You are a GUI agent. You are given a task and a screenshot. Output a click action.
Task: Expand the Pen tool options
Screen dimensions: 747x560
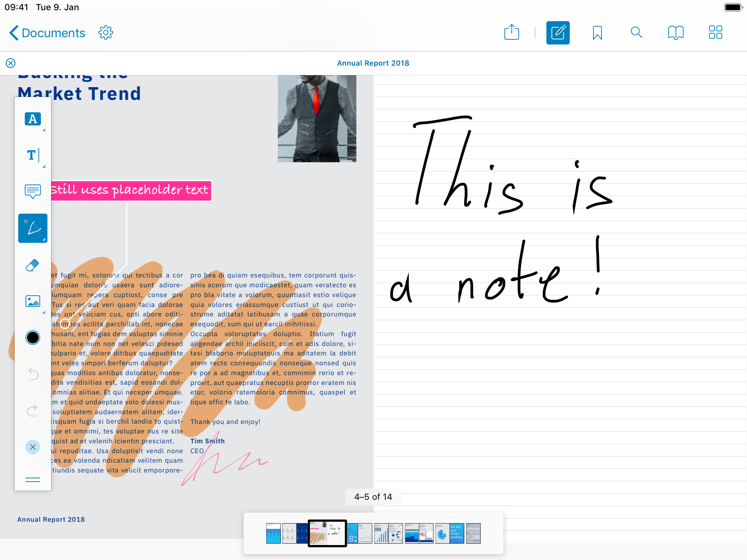(x=44, y=240)
